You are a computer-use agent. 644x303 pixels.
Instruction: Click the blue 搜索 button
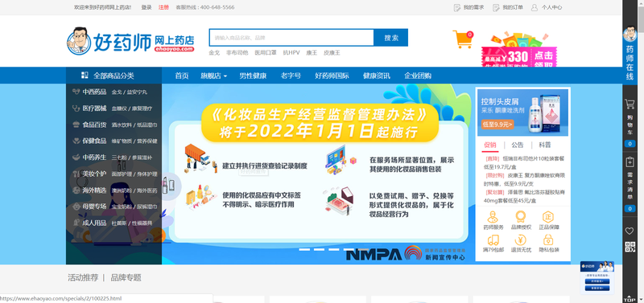point(391,38)
